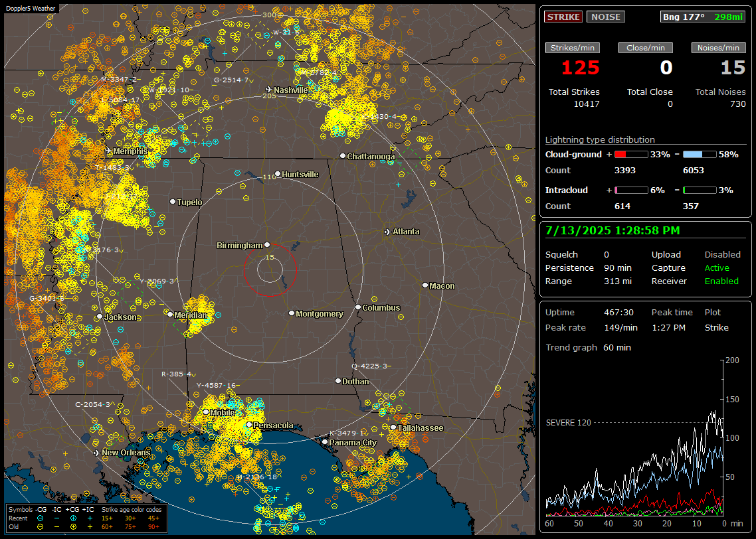Select the NOISE mode button
Image resolution: width=756 pixels, height=539 pixels.
(606, 17)
